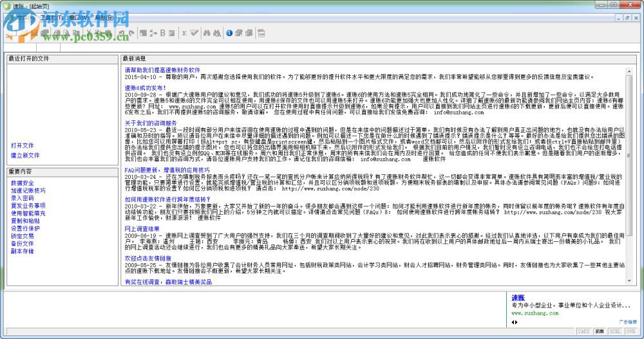This screenshot has height=339, width=644.
Task: Click the SCRL status bar indicator
Action: click(615, 331)
